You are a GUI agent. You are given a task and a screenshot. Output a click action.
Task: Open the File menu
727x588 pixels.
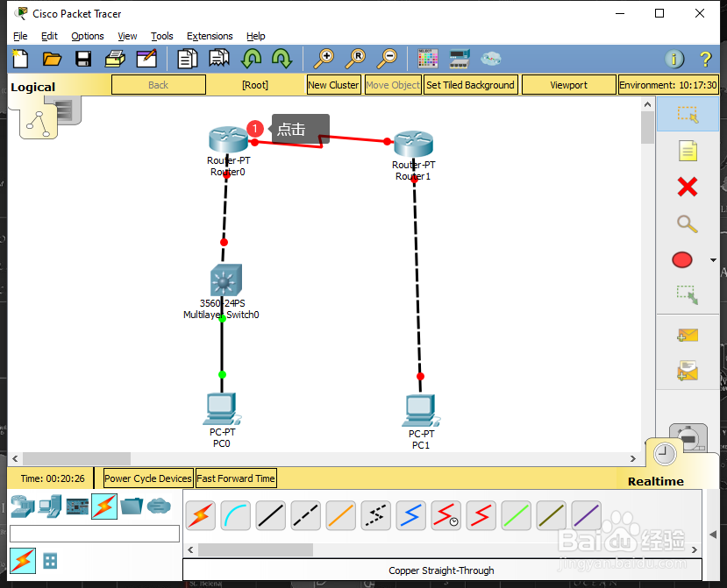point(20,36)
